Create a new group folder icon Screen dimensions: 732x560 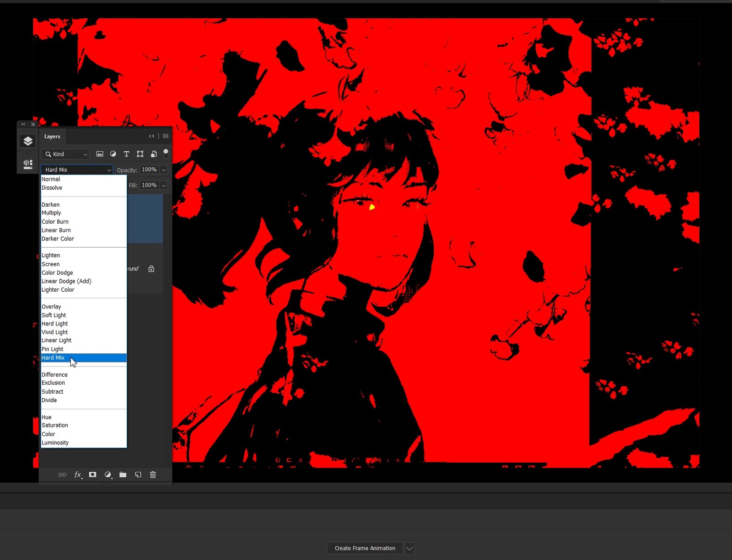tap(123, 475)
